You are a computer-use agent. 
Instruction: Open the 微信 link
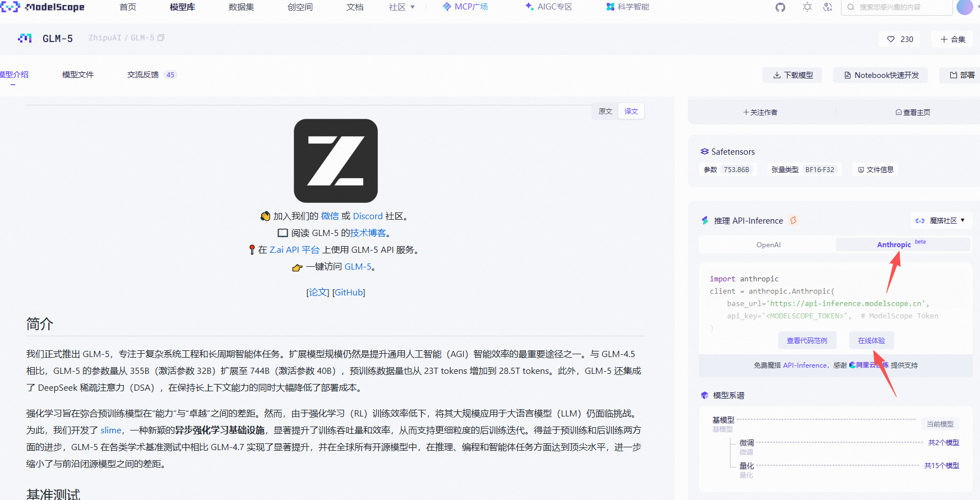tap(330, 216)
